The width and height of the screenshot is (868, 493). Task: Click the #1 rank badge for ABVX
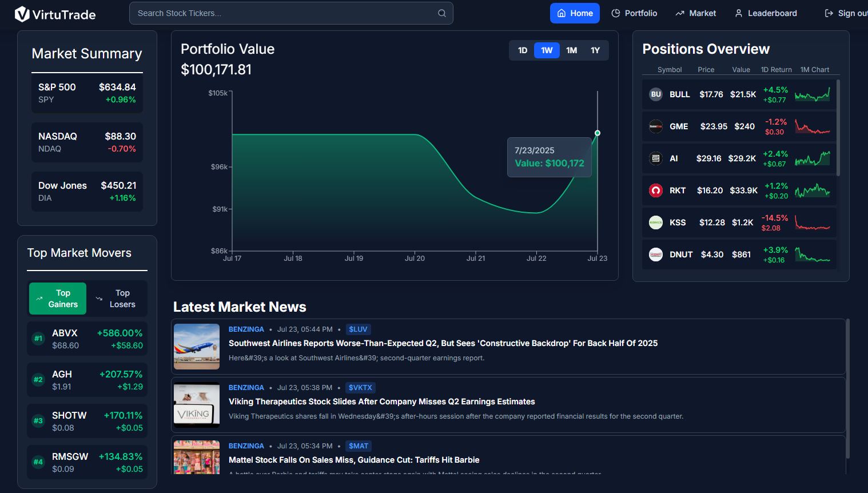(38, 339)
